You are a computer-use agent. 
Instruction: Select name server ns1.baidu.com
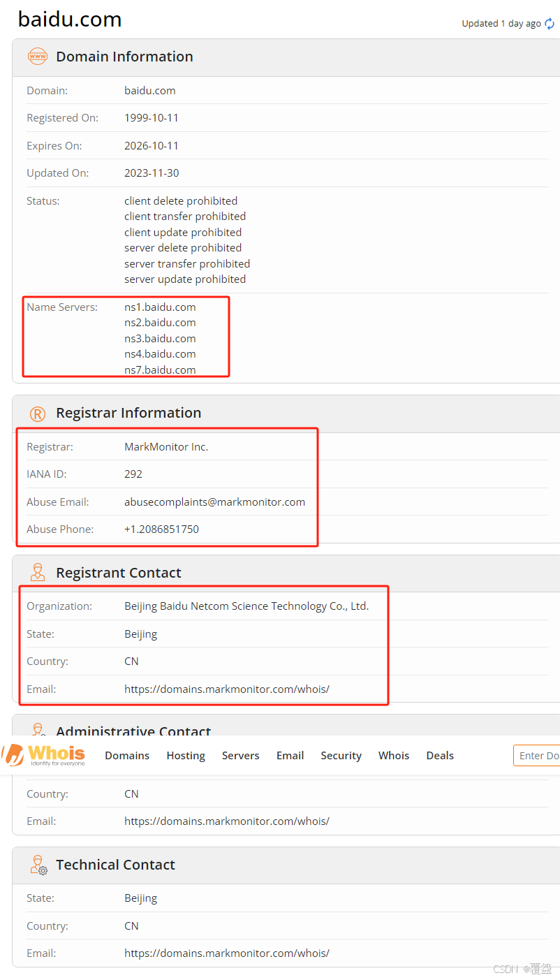[x=160, y=307]
